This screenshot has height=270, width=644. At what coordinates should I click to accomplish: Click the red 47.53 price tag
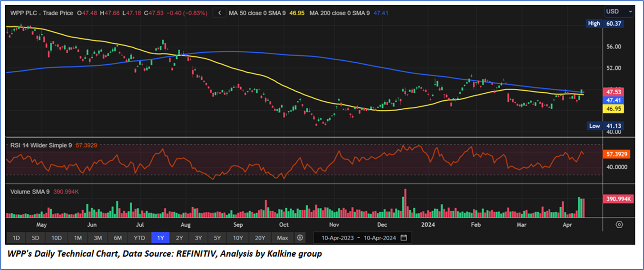(613, 92)
